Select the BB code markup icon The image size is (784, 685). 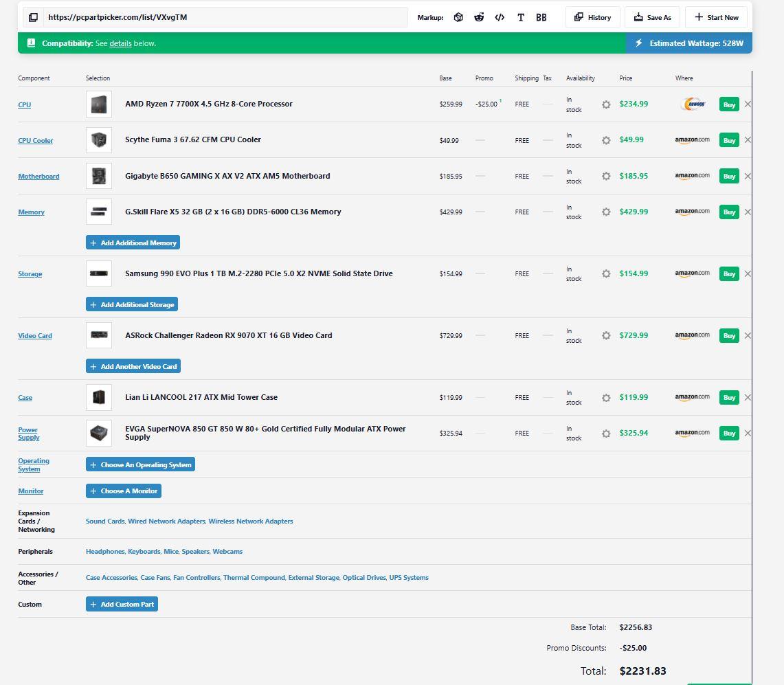click(541, 17)
